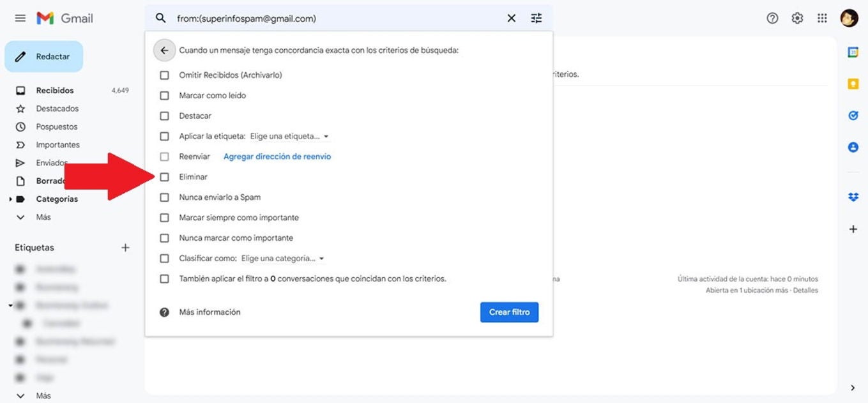This screenshot has width=868, height=403.
Task: Open the Google Tasks side panel icon
Action: click(x=853, y=116)
